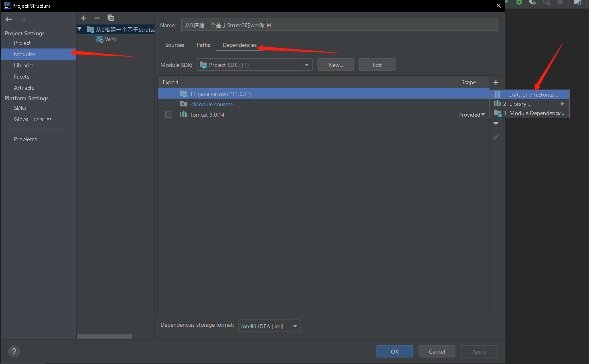Switch to the Sources tab

click(x=175, y=45)
